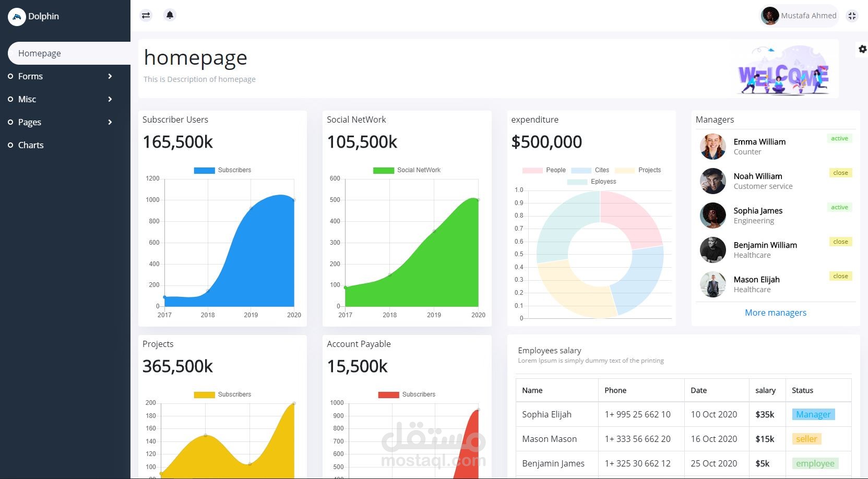This screenshot has width=868, height=479.
Task: Click the date 25 Oct 2020
Action: (714, 463)
